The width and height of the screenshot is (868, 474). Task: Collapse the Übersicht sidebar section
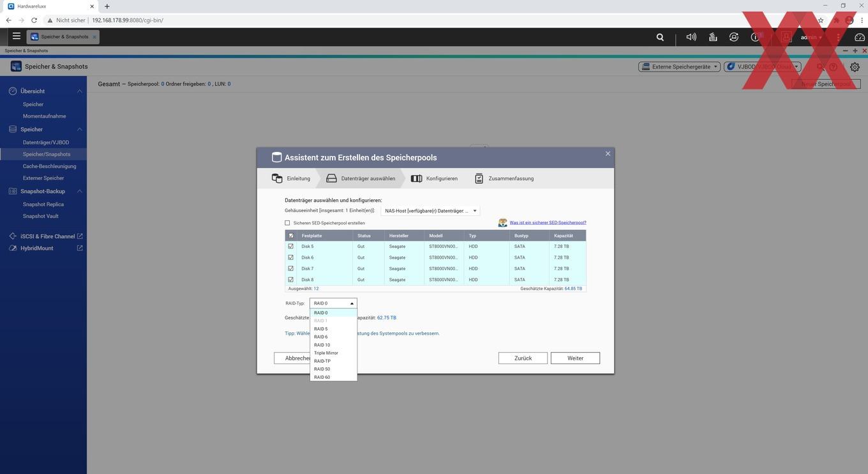(80, 91)
